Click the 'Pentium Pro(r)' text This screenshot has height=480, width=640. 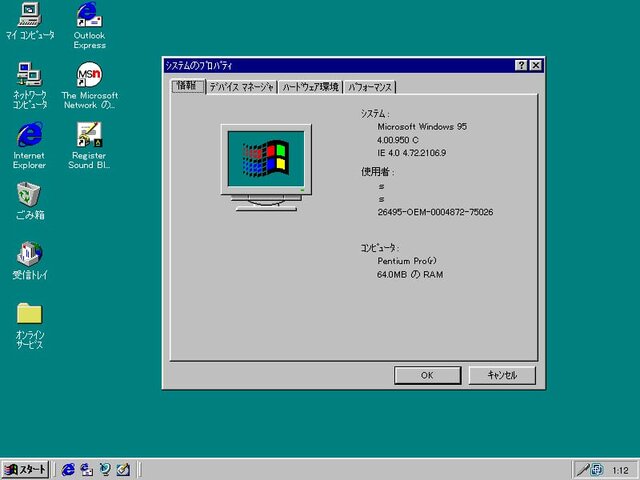click(407, 261)
